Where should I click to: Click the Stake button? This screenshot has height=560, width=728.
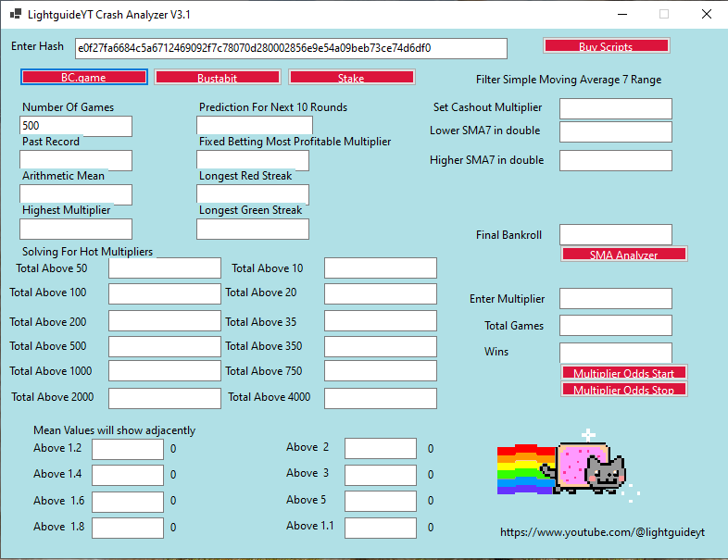pos(351,77)
